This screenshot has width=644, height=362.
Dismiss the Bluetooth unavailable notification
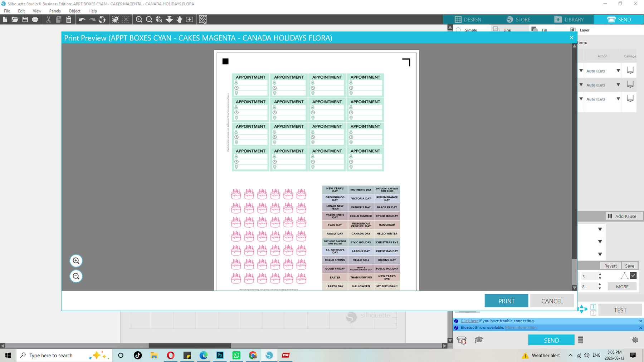pyautogui.click(x=640, y=328)
